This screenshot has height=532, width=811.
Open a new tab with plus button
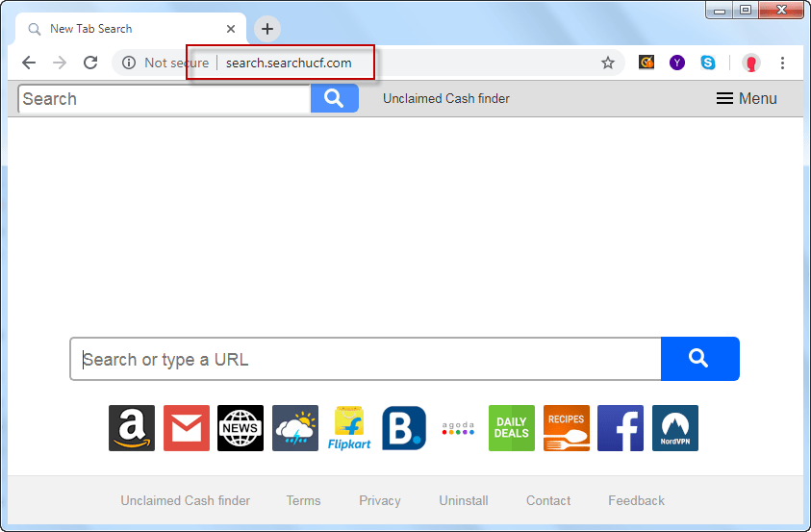click(x=267, y=29)
